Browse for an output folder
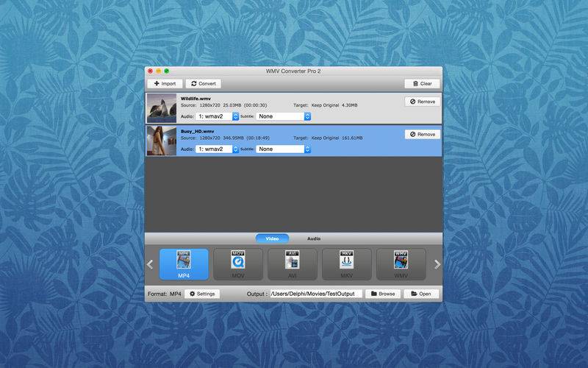This screenshot has width=588, height=368. click(383, 294)
